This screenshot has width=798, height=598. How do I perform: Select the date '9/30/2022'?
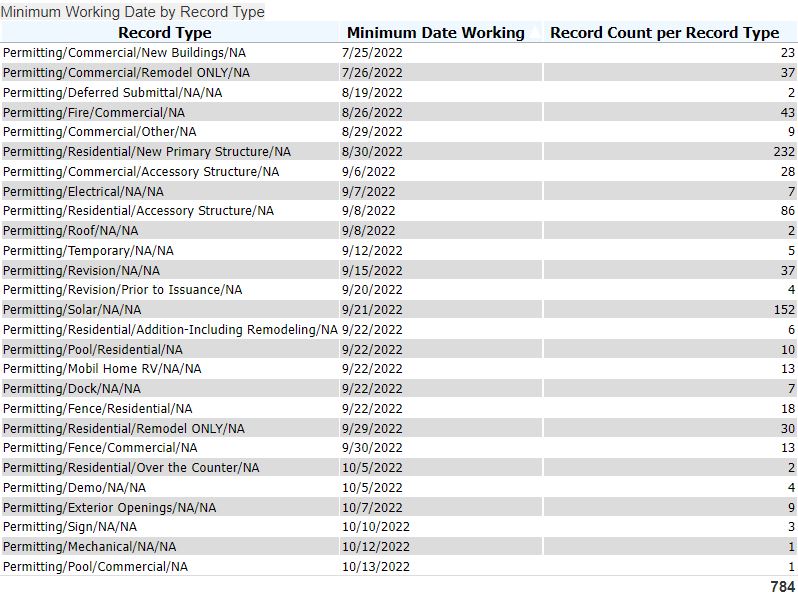pos(372,447)
